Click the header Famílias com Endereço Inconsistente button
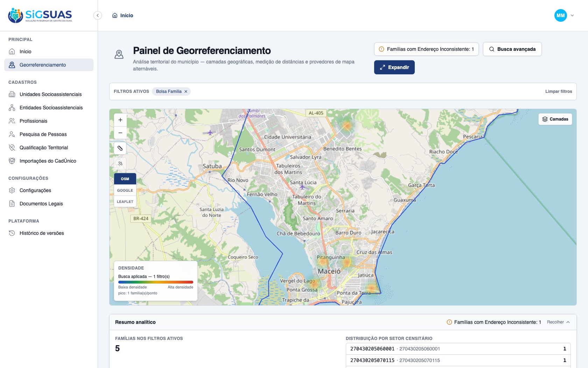Image resolution: width=588 pixels, height=368 pixels. point(426,49)
